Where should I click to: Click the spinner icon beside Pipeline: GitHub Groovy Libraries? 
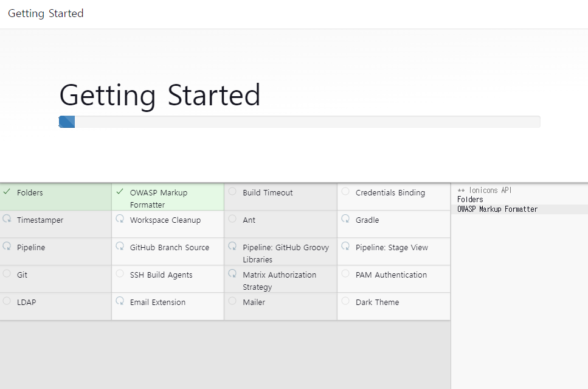[x=232, y=246]
